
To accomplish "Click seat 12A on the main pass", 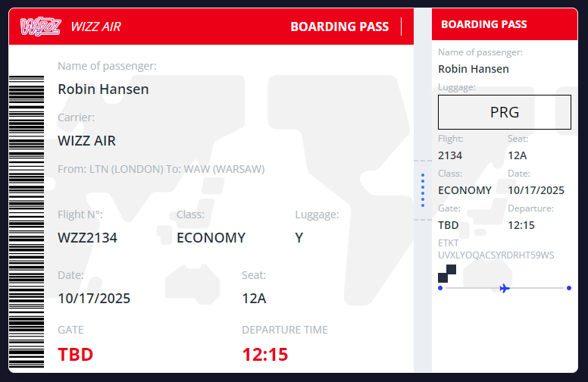I will (254, 298).
